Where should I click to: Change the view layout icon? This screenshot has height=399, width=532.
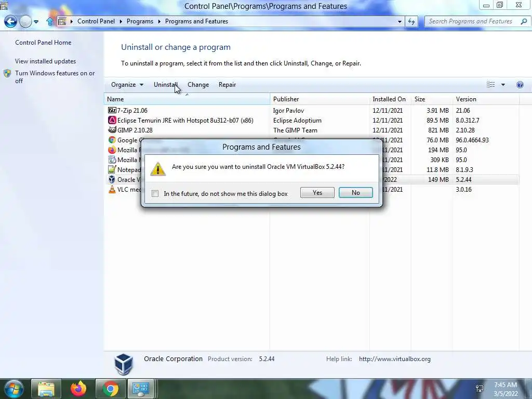click(x=490, y=85)
